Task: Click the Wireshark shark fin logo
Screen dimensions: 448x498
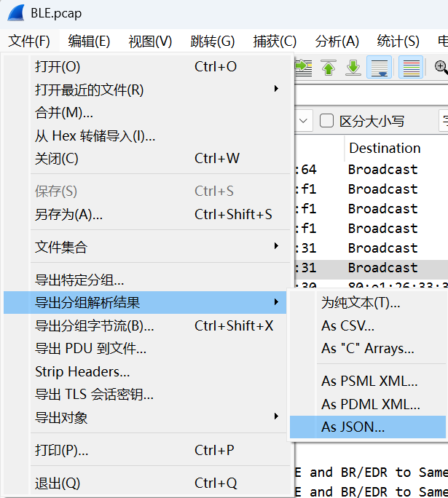Action: (x=16, y=13)
